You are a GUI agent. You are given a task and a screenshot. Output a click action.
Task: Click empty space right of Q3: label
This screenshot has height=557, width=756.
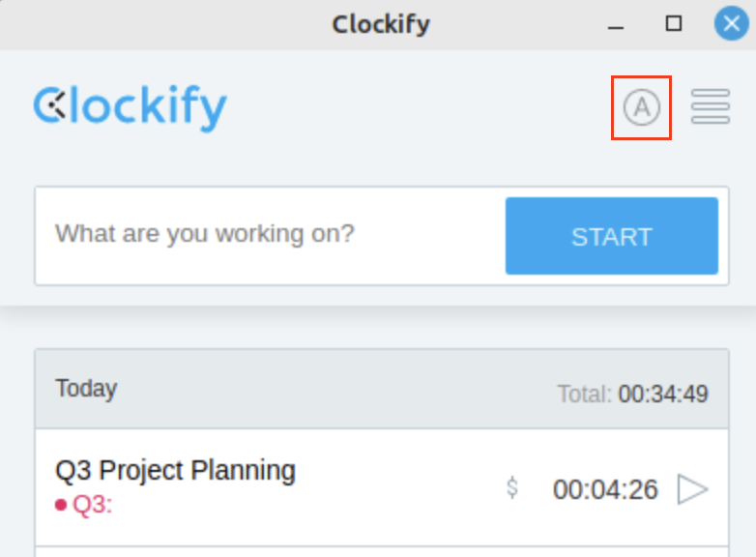tap(308, 505)
